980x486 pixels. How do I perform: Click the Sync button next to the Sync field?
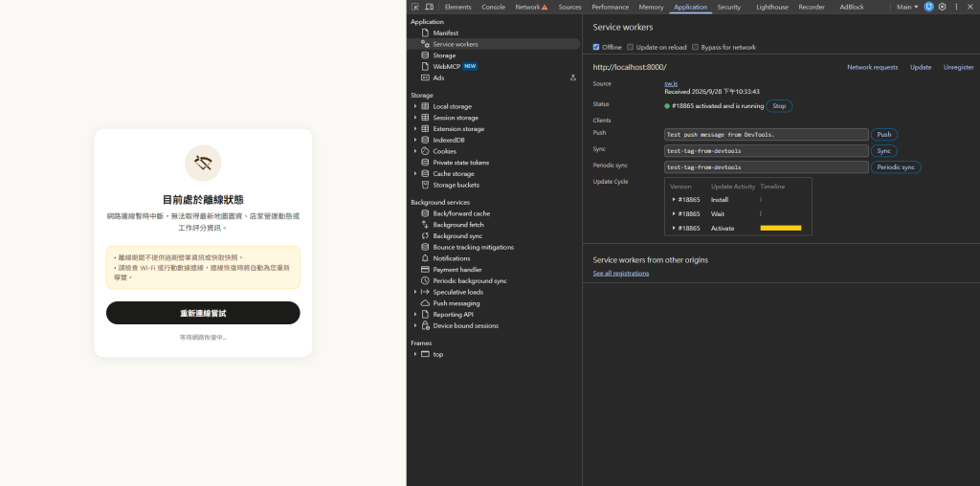(x=883, y=151)
